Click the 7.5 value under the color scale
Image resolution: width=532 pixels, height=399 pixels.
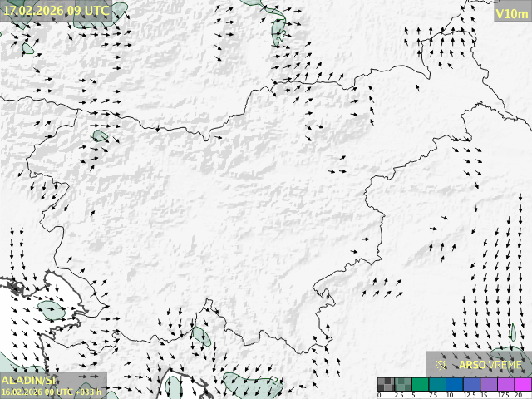(433, 395)
